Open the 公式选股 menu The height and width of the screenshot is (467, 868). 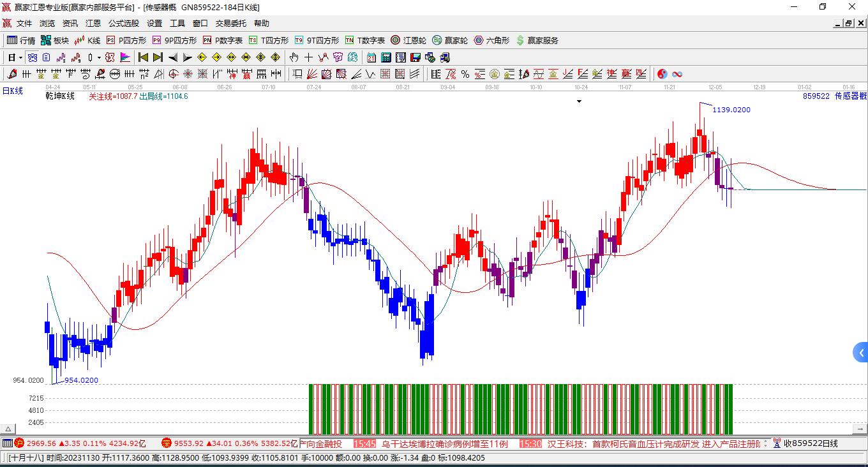124,23
